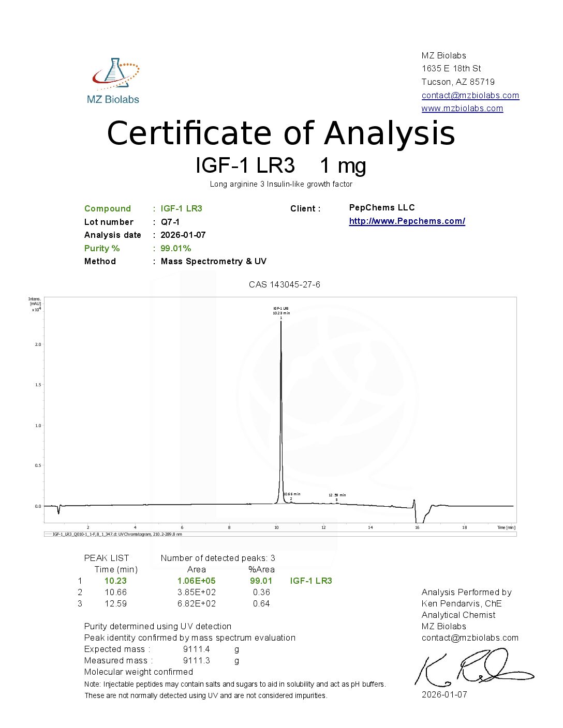Screen dimensions: 563x728
Task: Select the IGF-1 LR3 1 mg heading
Action: pyautogui.click(x=281, y=165)
